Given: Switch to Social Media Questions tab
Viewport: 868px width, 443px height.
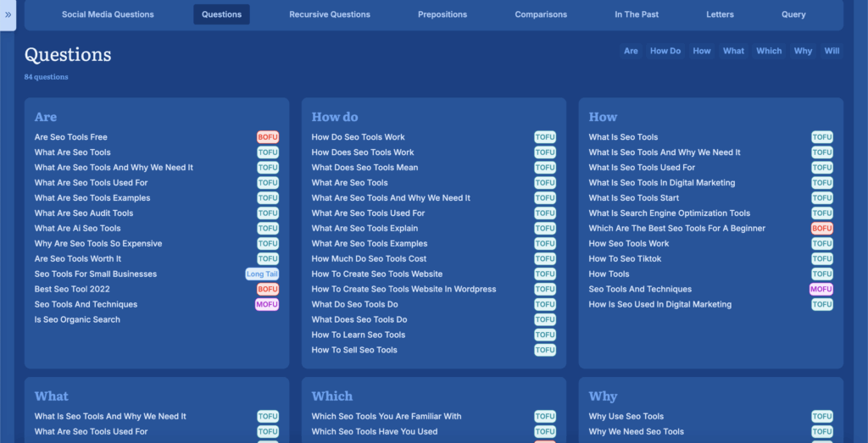Looking at the screenshot, I should coord(108,14).
